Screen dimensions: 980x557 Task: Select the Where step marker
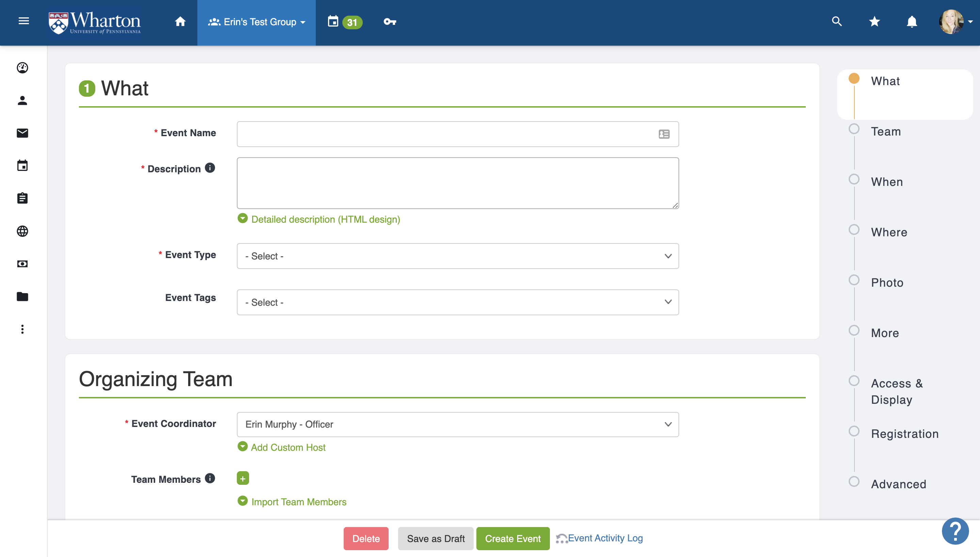854,229
